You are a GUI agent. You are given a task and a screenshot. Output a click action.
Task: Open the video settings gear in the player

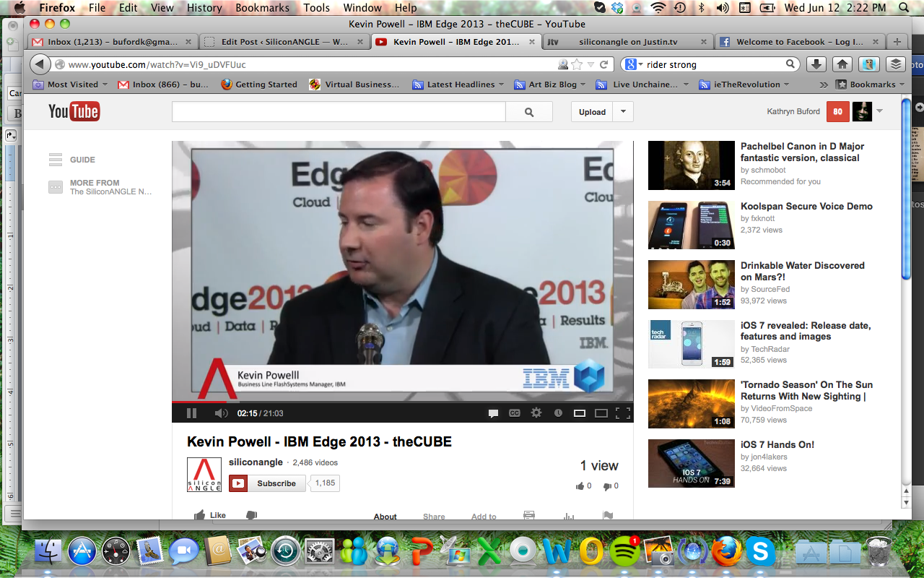pyautogui.click(x=536, y=413)
